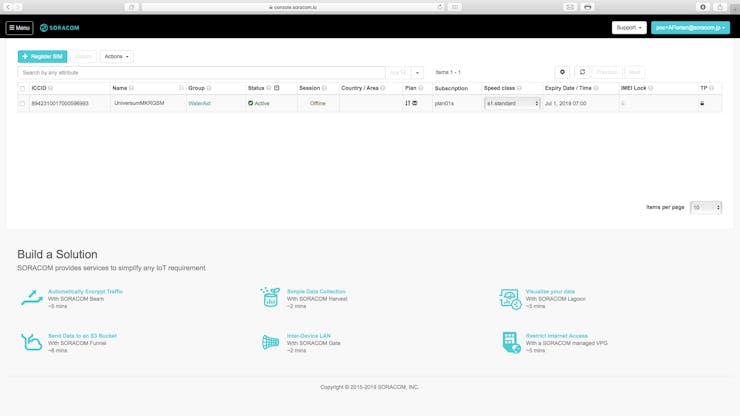Click the SORACOM Gate icon

270,342
